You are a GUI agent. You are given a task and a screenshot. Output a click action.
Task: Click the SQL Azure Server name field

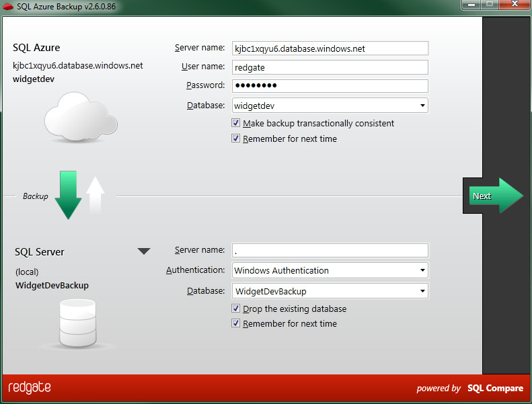tap(330, 48)
